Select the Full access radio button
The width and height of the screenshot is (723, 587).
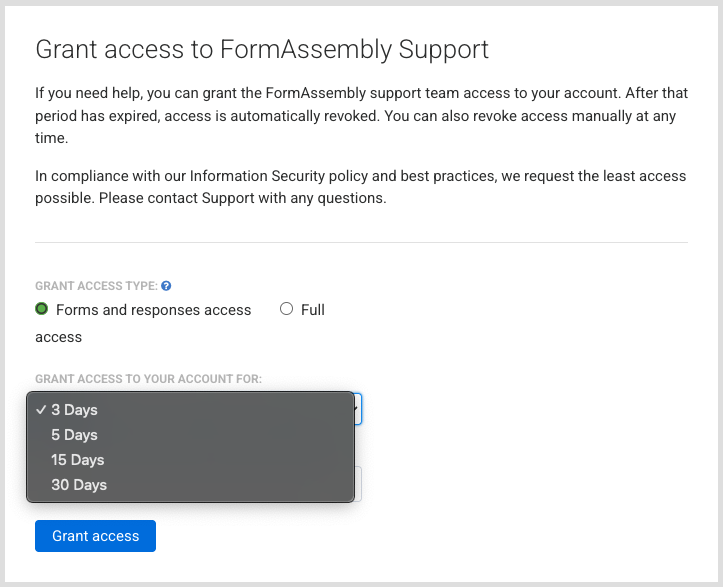[287, 310]
